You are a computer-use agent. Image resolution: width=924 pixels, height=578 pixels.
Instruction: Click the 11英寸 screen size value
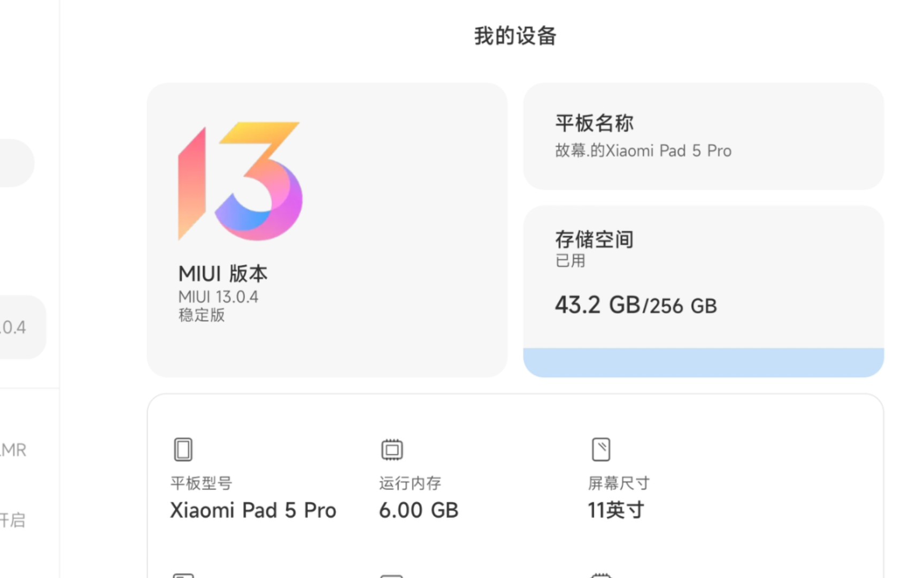tap(615, 509)
